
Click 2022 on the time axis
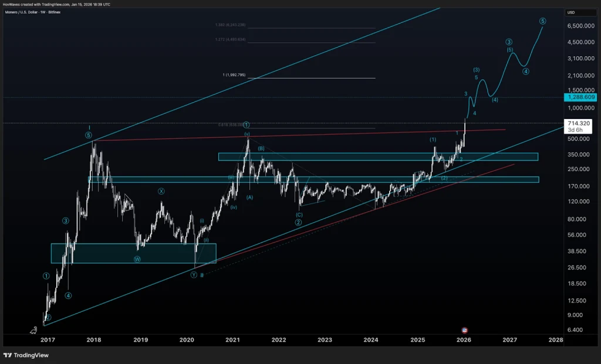(279, 340)
